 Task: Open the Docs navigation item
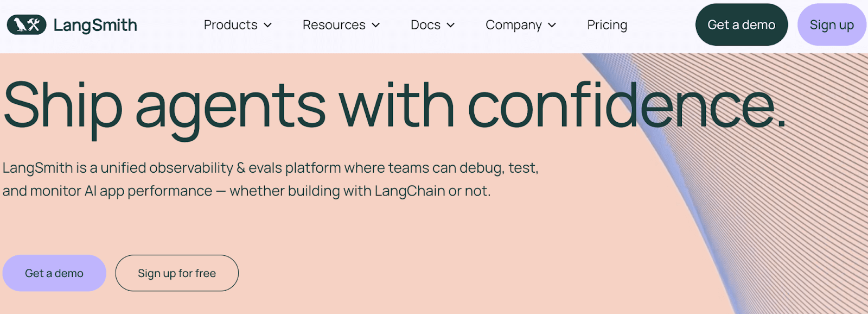click(x=425, y=25)
